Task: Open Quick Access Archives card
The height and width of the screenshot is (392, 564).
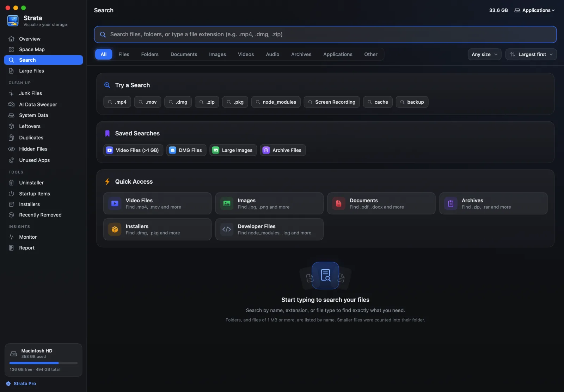Action: point(493,203)
